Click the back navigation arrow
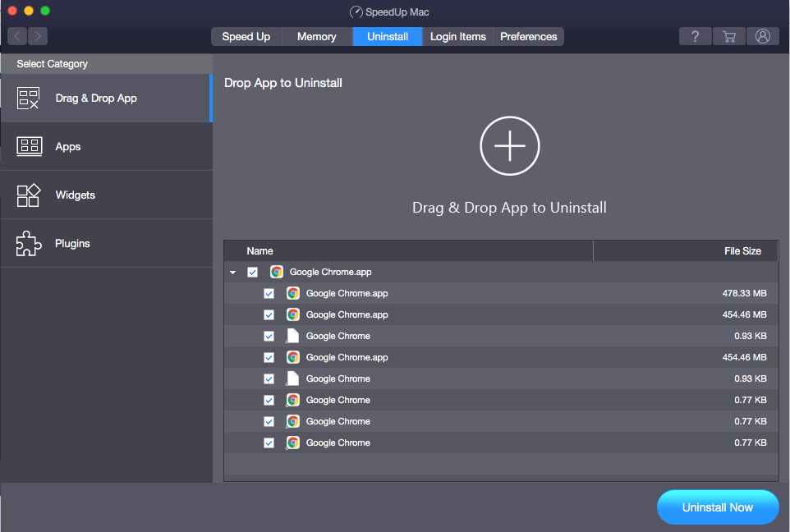790x532 pixels. [x=17, y=36]
